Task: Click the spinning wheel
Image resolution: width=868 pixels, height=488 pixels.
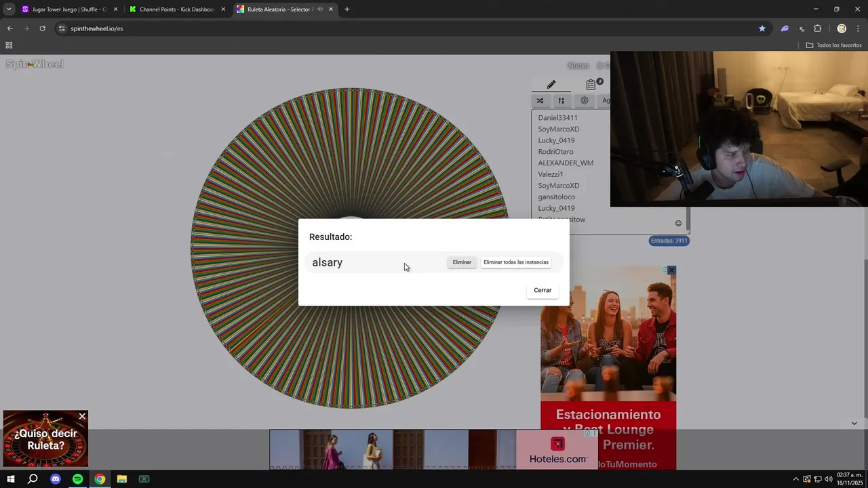Action: [x=351, y=248]
